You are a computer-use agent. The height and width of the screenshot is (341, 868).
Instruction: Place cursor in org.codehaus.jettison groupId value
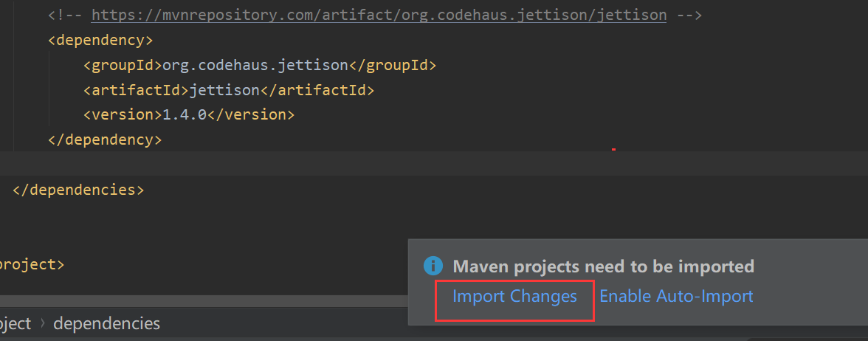tap(255, 65)
